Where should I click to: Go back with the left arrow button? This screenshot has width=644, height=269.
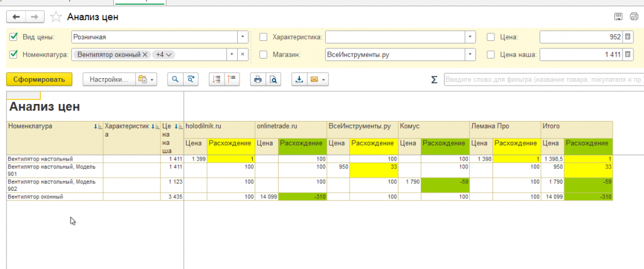tap(16, 17)
